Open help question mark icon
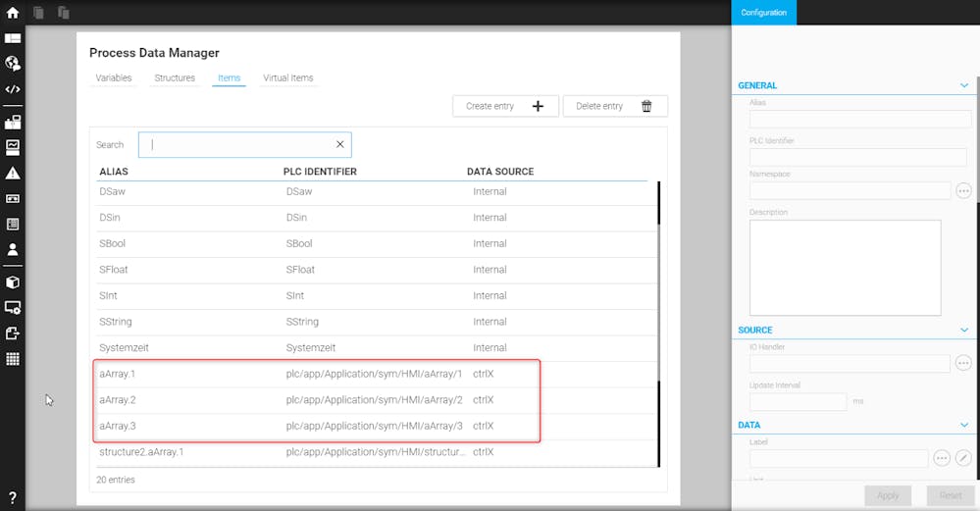The height and width of the screenshot is (511, 980). 13,498
